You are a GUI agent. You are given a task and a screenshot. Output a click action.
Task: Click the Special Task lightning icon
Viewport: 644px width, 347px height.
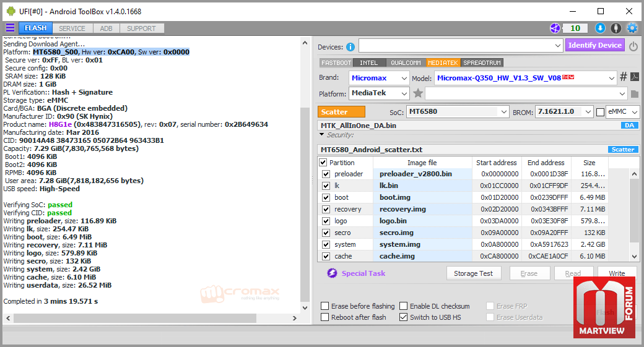click(x=332, y=273)
